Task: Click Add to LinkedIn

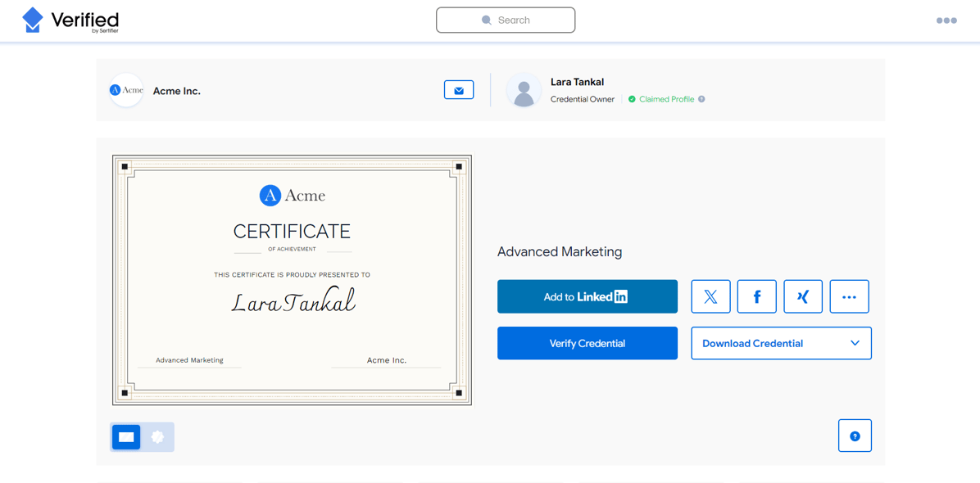Action: point(587,296)
